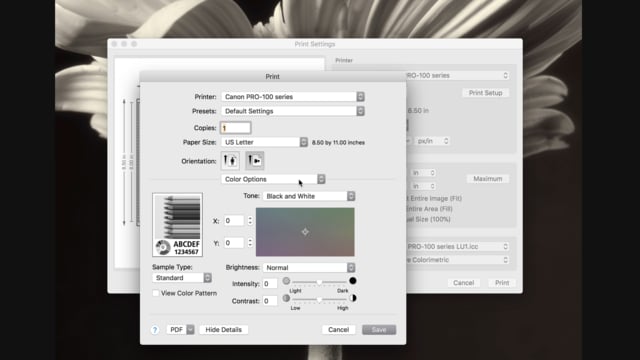This screenshot has width=640, height=360.
Task: Click the low contrast gray circle icon
Action: tap(286, 298)
